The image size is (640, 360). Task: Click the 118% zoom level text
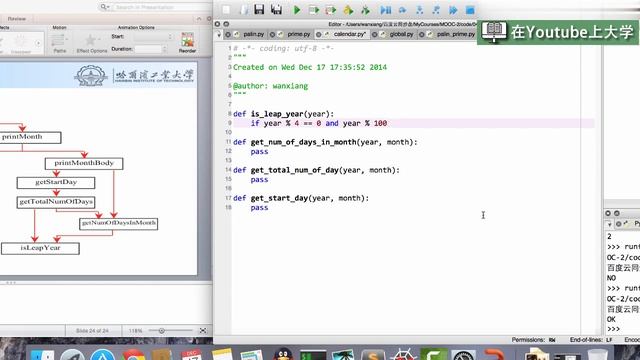point(136,331)
